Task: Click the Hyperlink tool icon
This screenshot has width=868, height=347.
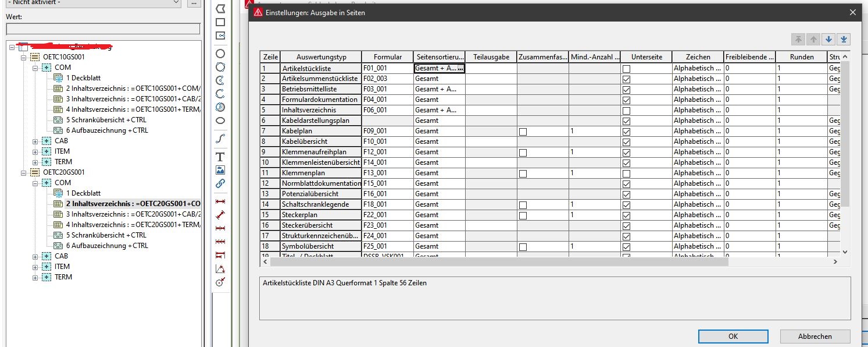Action: (x=220, y=183)
